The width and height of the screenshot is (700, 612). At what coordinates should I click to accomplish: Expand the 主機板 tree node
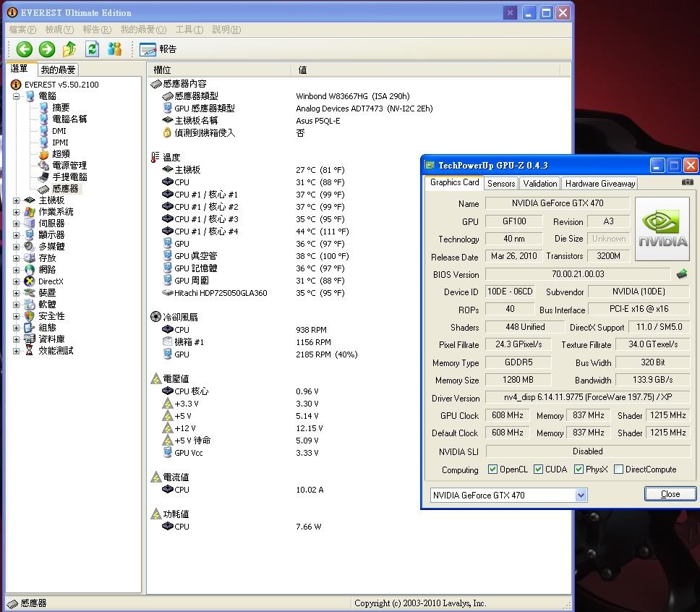pyautogui.click(x=16, y=200)
